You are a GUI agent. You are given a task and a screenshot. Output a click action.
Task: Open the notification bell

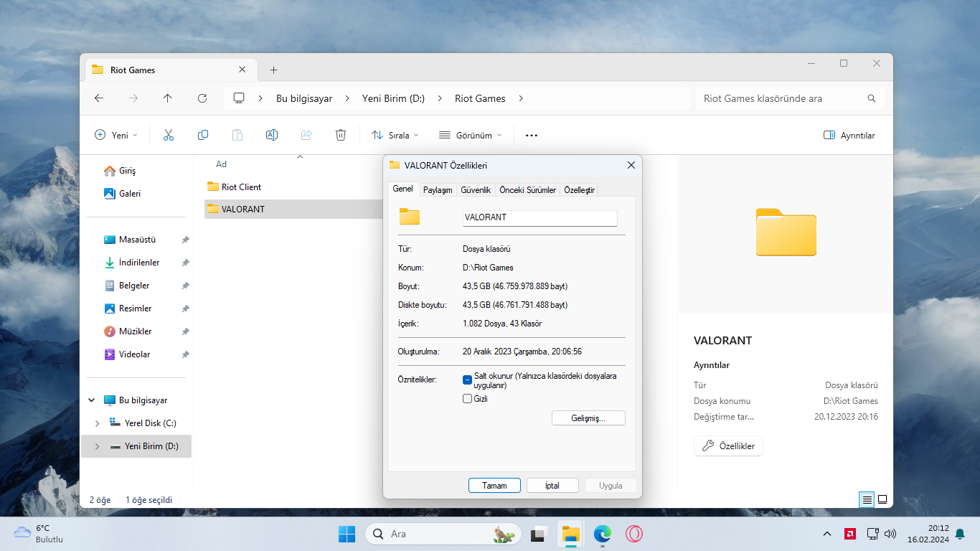[960, 534]
